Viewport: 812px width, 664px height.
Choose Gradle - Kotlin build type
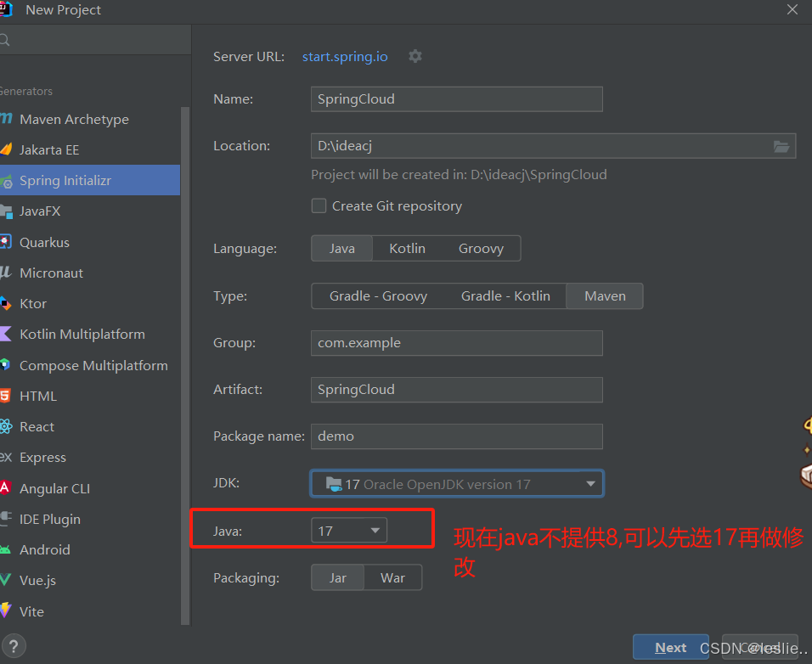click(505, 296)
